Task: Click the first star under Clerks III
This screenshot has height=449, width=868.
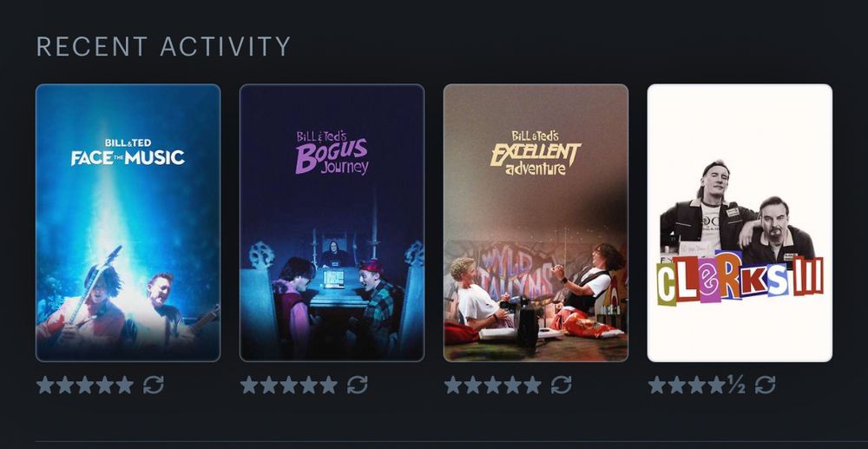Action: pos(656,385)
